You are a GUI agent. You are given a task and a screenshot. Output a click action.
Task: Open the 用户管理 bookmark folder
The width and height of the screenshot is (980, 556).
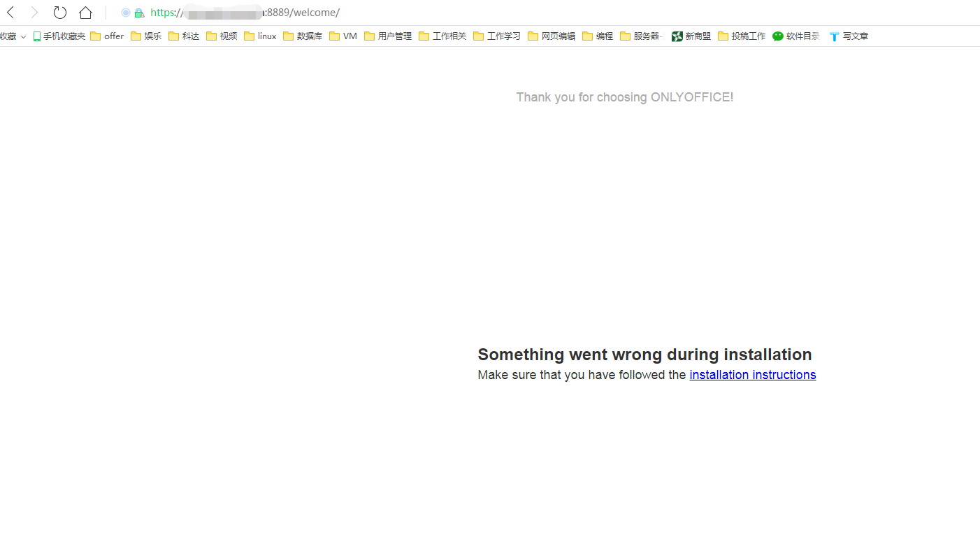388,36
